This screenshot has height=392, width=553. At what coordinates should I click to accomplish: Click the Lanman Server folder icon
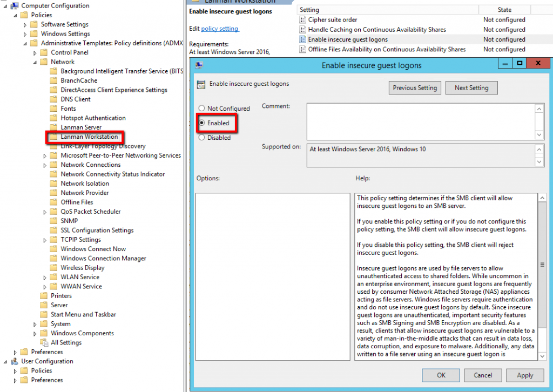click(53, 127)
